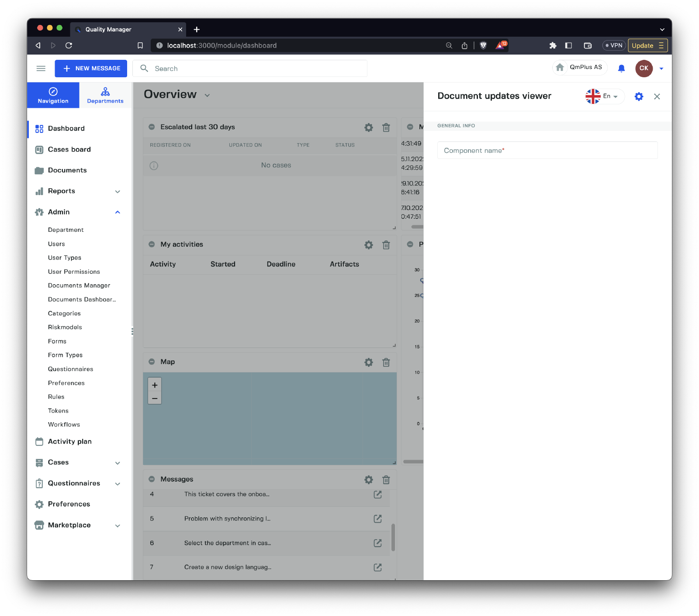Collapse the Escalated last 30 days widget

pyautogui.click(x=152, y=127)
